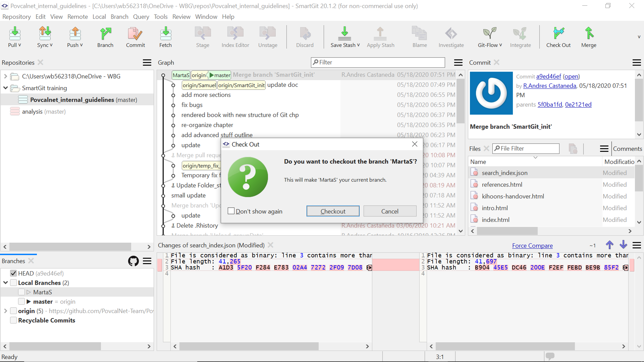Tick the Don't show again checkbox

[x=231, y=211]
